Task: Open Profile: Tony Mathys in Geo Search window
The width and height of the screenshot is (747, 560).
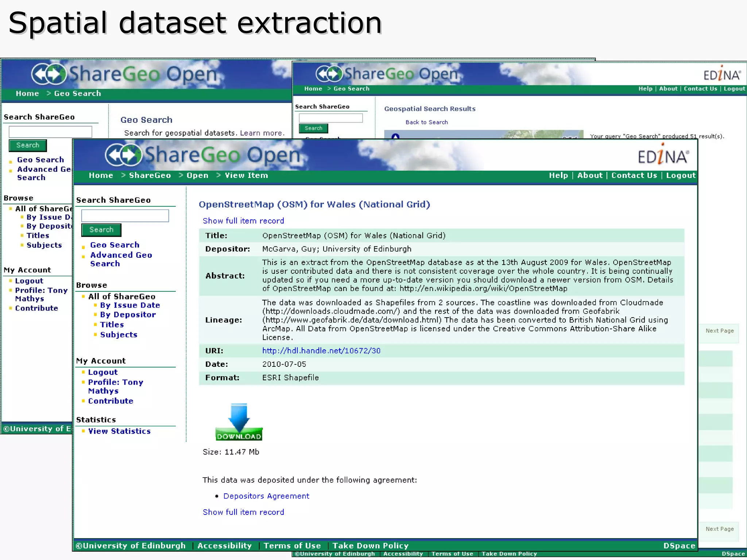Action: pyautogui.click(x=41, y=294)
